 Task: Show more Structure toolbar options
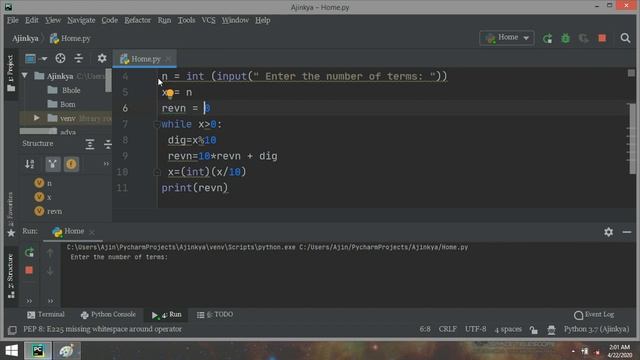106,164
